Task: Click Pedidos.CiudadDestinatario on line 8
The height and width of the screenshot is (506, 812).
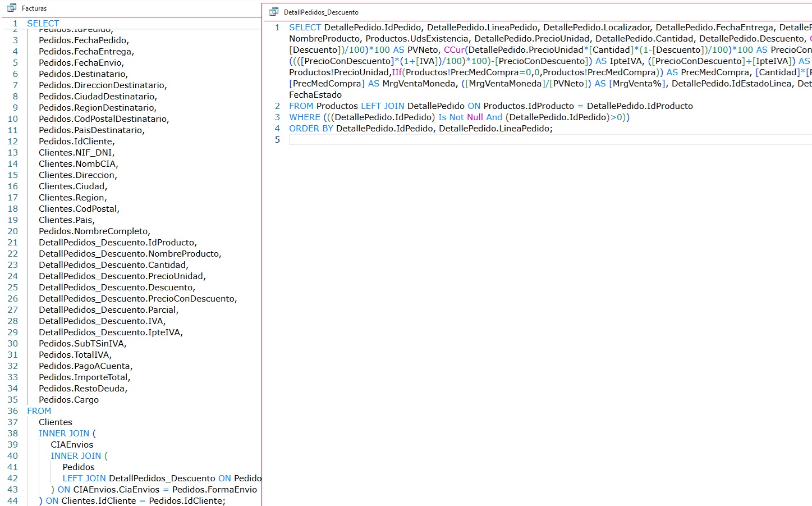Action: point(98,96)
